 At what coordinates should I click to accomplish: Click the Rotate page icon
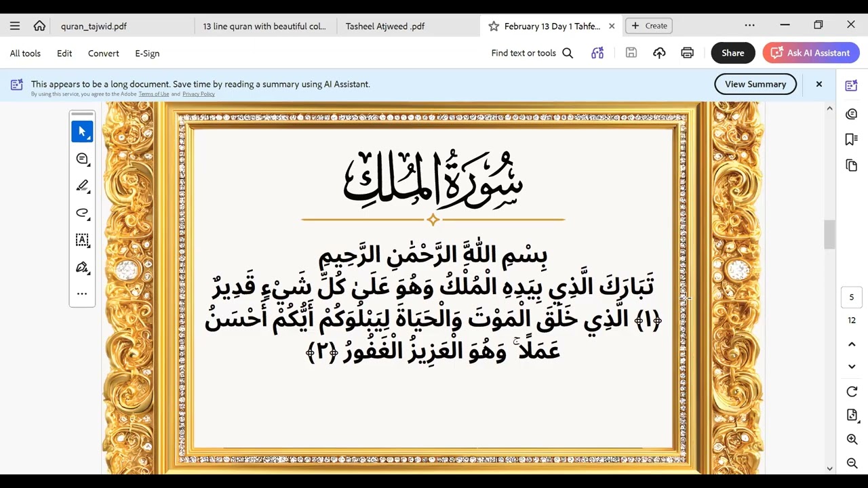click(x=852, y=392)
